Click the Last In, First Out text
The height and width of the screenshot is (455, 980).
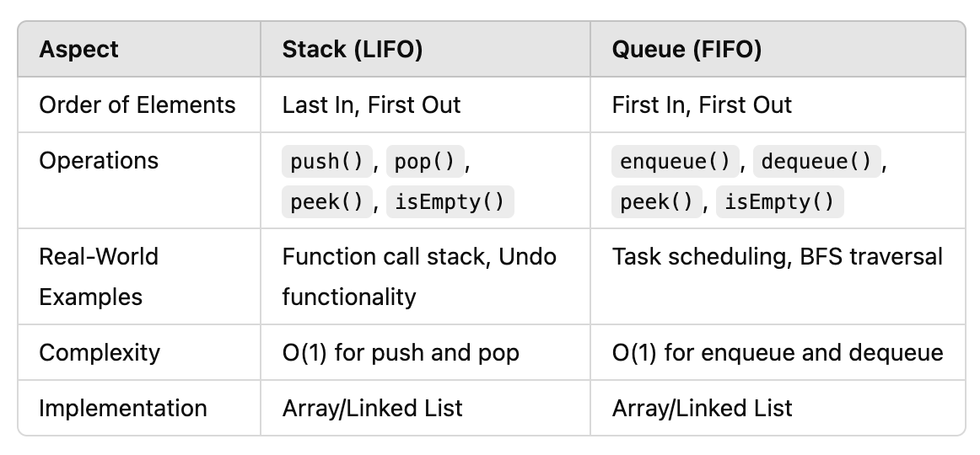pos(371,105)
